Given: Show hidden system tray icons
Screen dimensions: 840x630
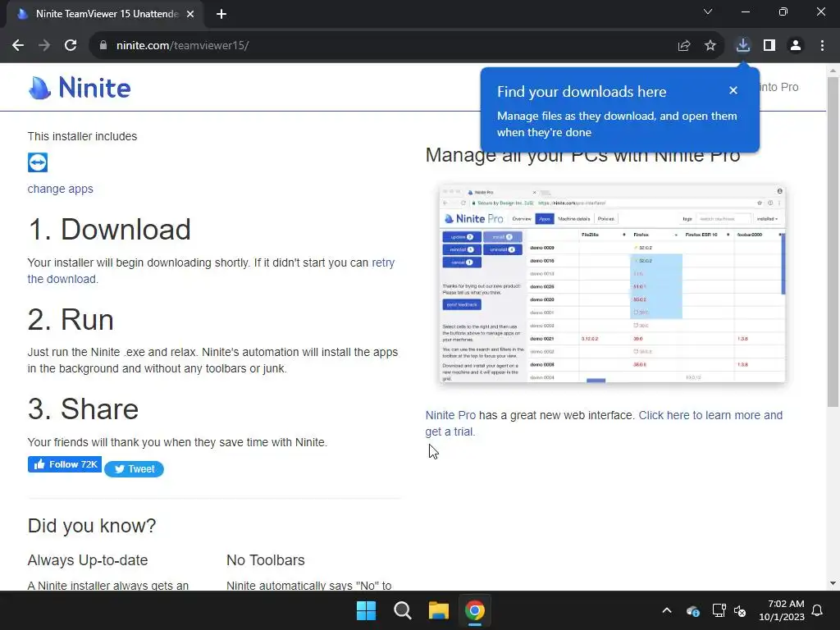Looking at the screenshot, I should [x=667, y=610].
